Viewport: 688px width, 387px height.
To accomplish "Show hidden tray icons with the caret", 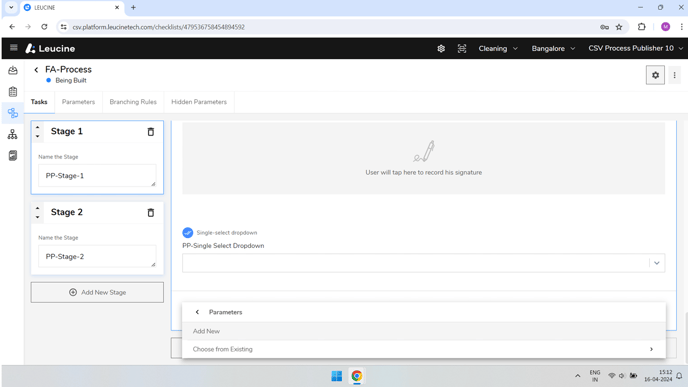I will (577, 376).
